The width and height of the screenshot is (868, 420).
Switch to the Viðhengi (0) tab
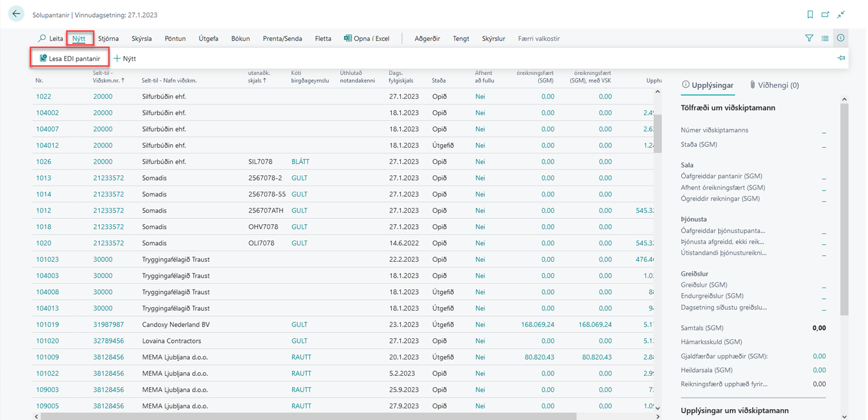(x=774, y=85)
